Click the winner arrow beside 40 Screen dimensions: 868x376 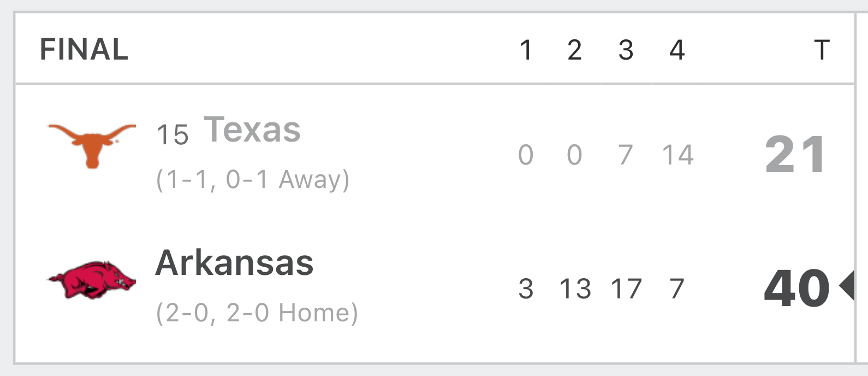pyautogui.click(x=847, y=287)
